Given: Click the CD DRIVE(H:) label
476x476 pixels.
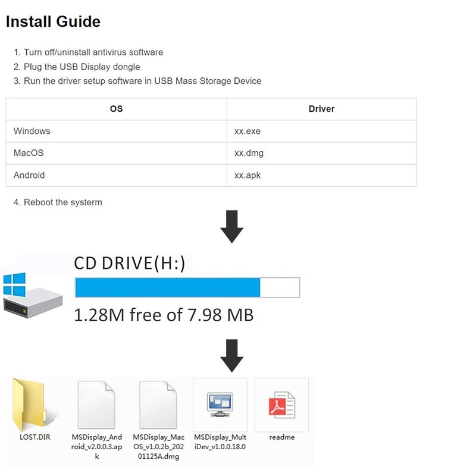Looking at the screenshot, I should [129, 263].
